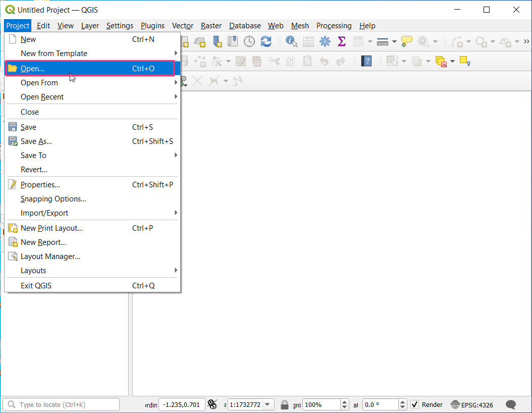Select Exit QGIS menu entry
The height and width of the screenshot is (413, 532).
92,286
